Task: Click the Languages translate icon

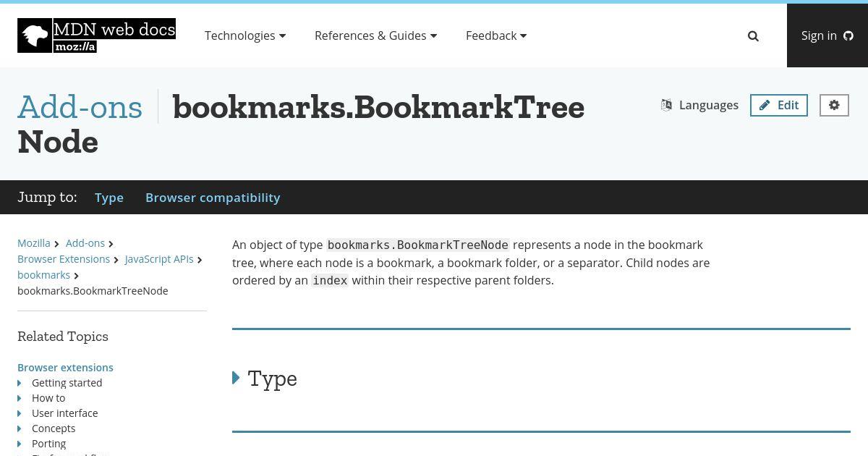Action: point(666,105)
